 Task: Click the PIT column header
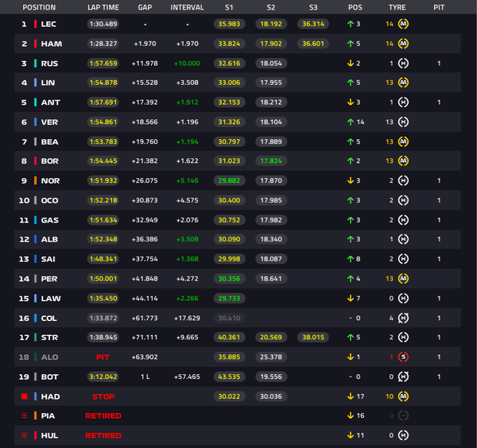tap(439, 7)
